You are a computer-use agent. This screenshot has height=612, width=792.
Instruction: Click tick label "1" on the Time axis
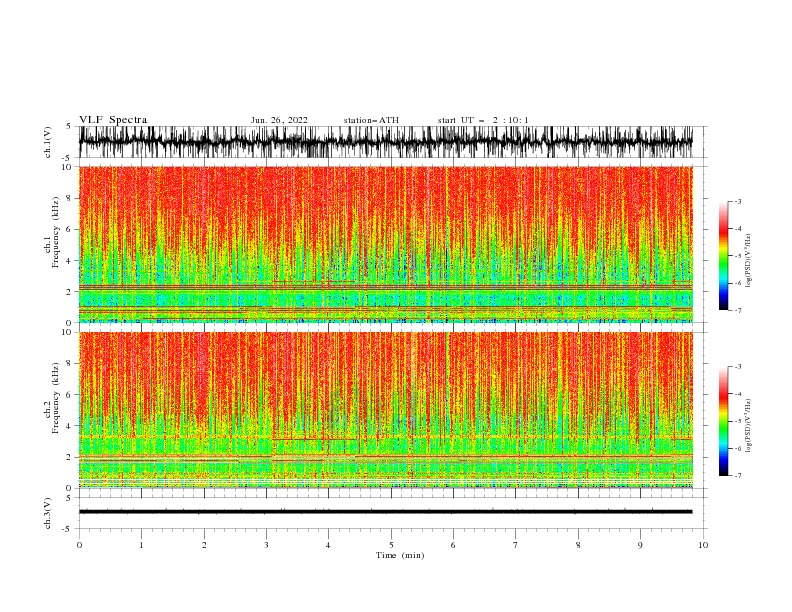click(142, 545)
